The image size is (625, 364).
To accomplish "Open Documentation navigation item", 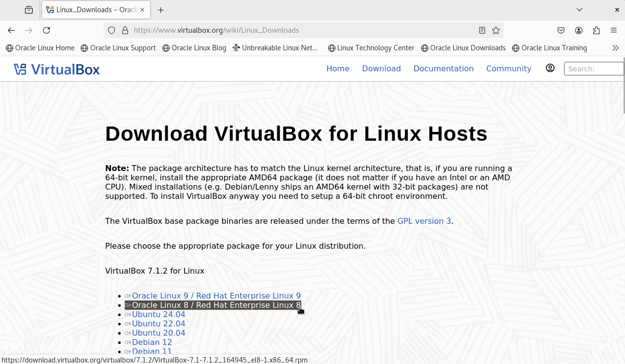I will 444,69.
